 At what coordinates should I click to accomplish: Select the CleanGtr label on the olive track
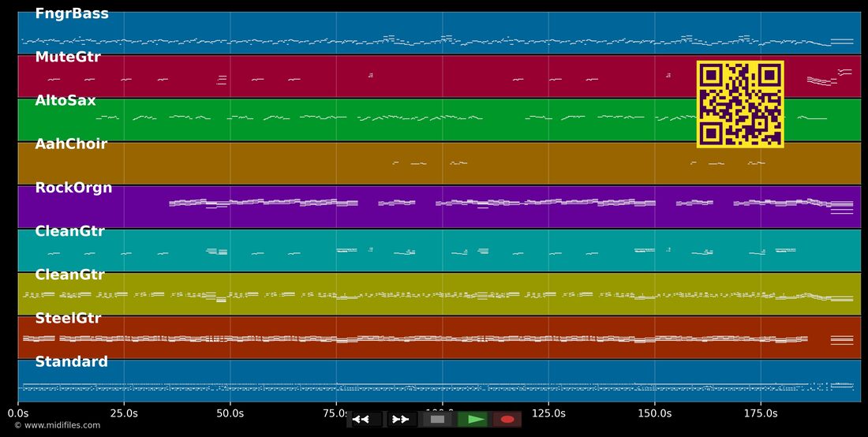point(69,275)
